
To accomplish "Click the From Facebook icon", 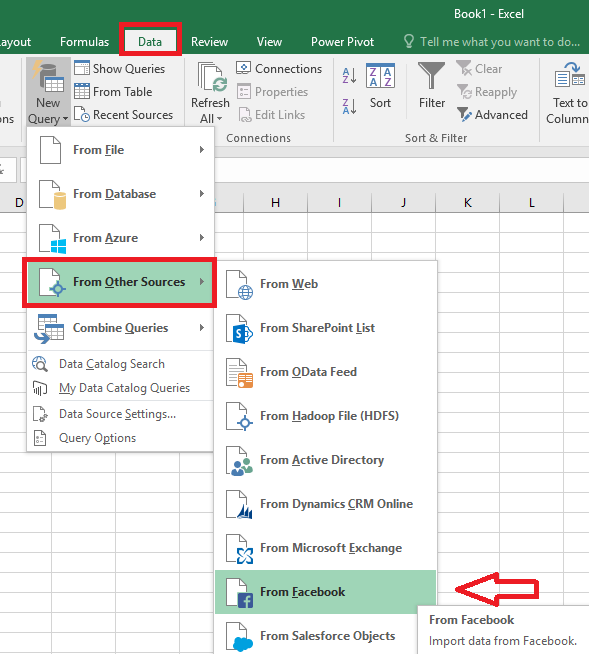I will (239, 592).
